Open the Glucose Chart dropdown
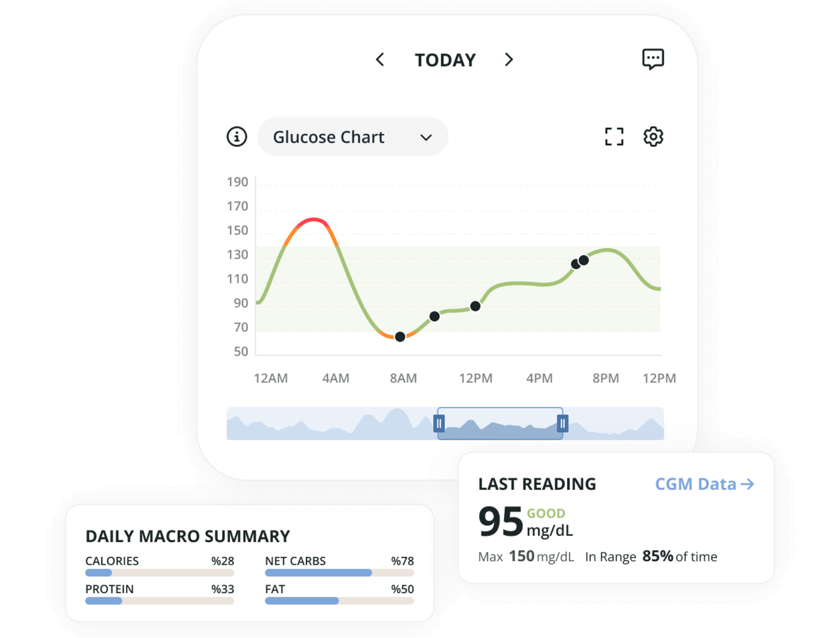Image resolution: width=840 pixels, height=638 pixels. tap(352, 136)
